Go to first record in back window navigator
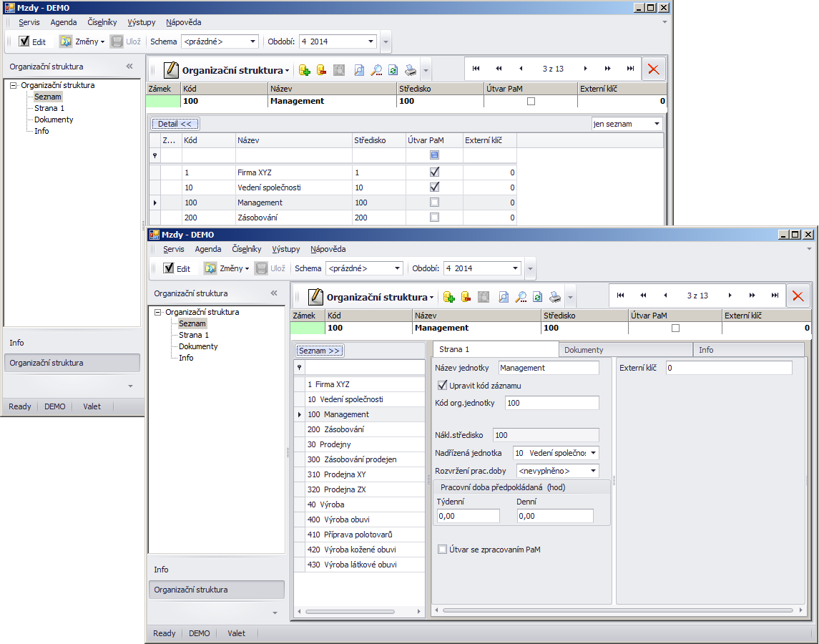The image size is (819, 644). (476, 69)
